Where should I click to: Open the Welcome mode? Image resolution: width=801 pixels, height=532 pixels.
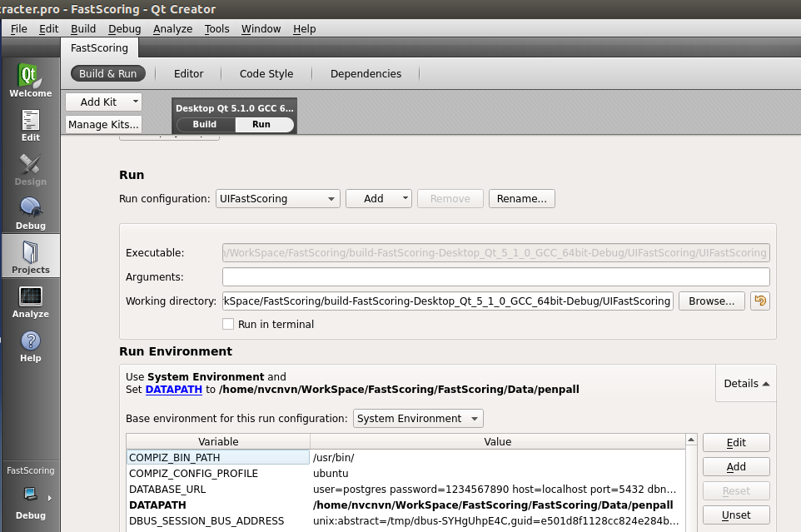tap(30, 80)
